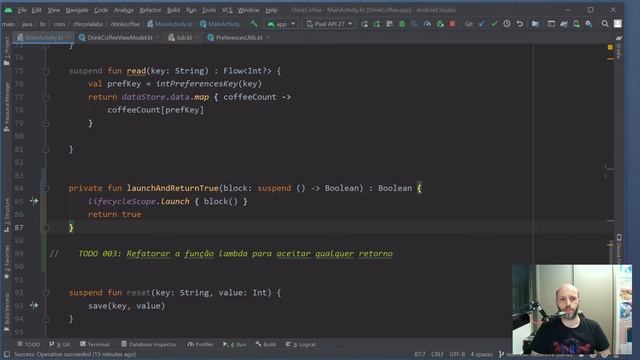Switch to DrinkCoffeeViewModel.kt editor tab
This screenshot has width=640, height=360.
click(116, 38)
